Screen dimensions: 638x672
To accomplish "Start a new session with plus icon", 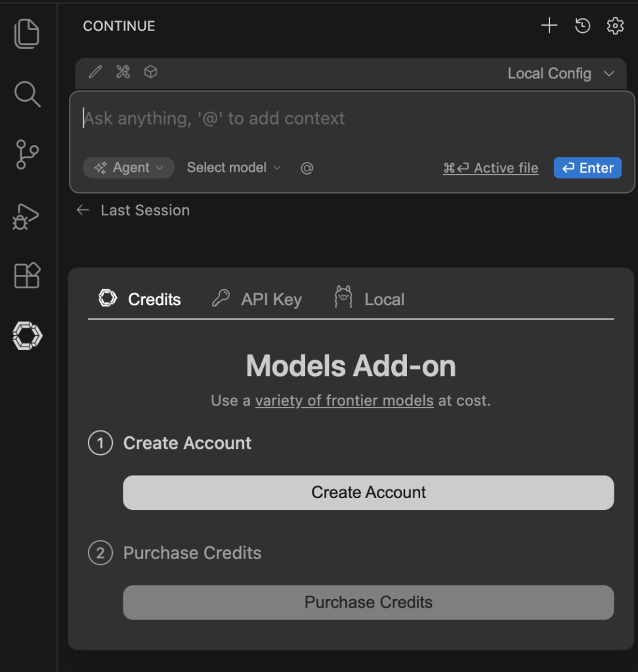I will click(549, 26).
